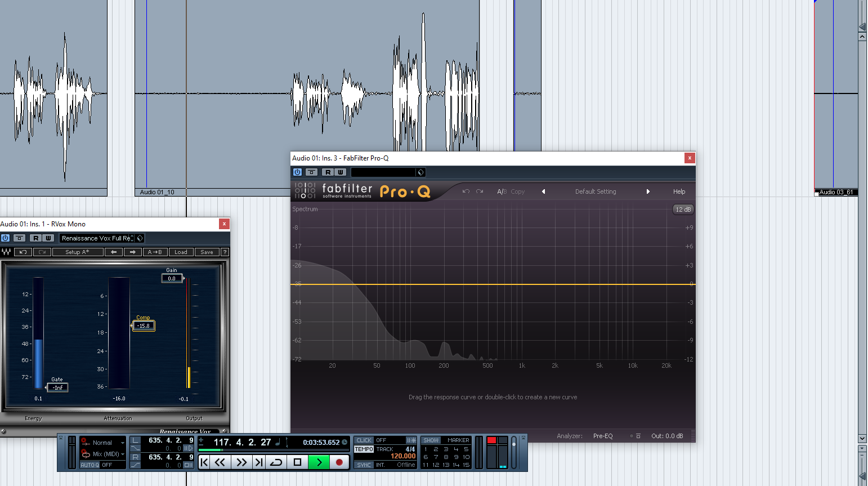Click next preset arrow in RVox
This screenshot has height=486, width=868.
click(x=133, y=252)
